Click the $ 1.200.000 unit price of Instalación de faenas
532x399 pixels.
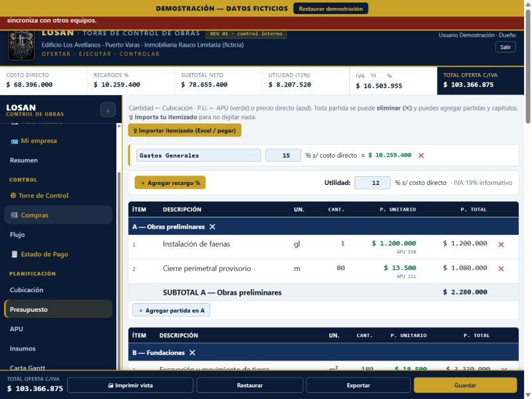[394, 243]
